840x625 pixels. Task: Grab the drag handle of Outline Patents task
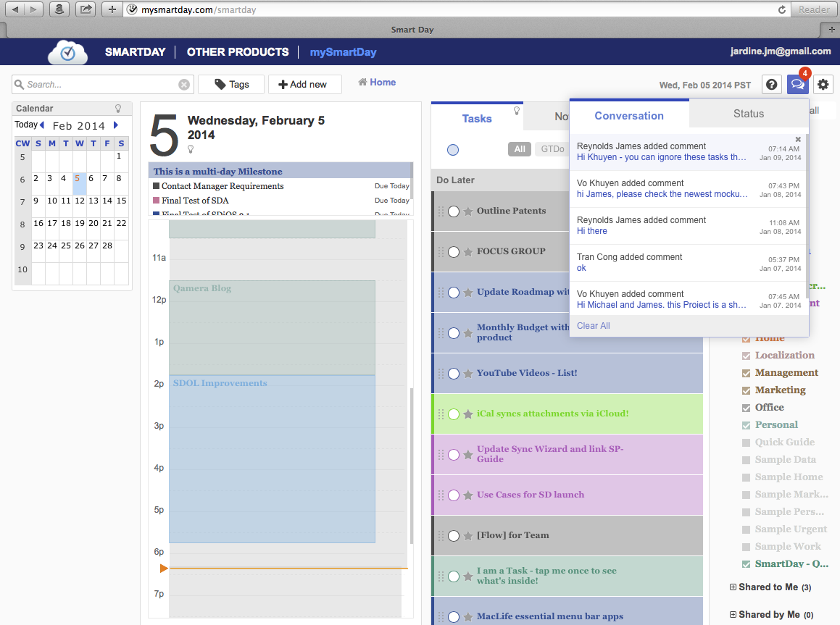point(441,211)
